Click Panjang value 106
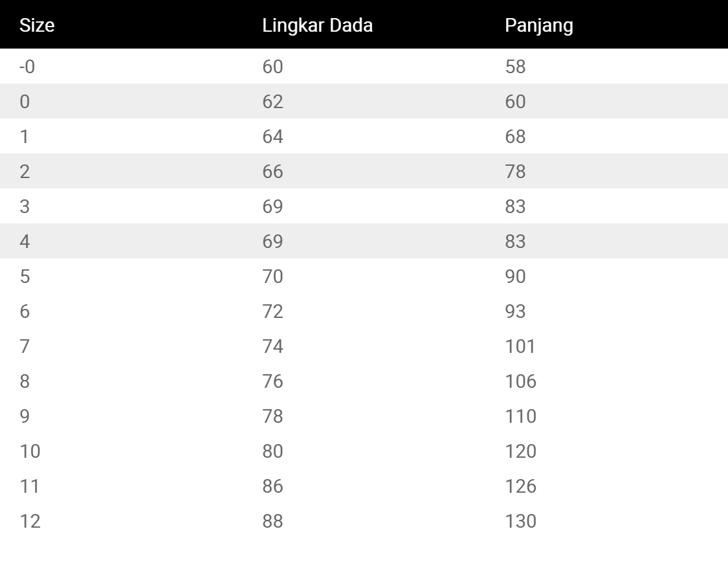Image resolution: width=728 pixels, height=573 pixels. 520,381
